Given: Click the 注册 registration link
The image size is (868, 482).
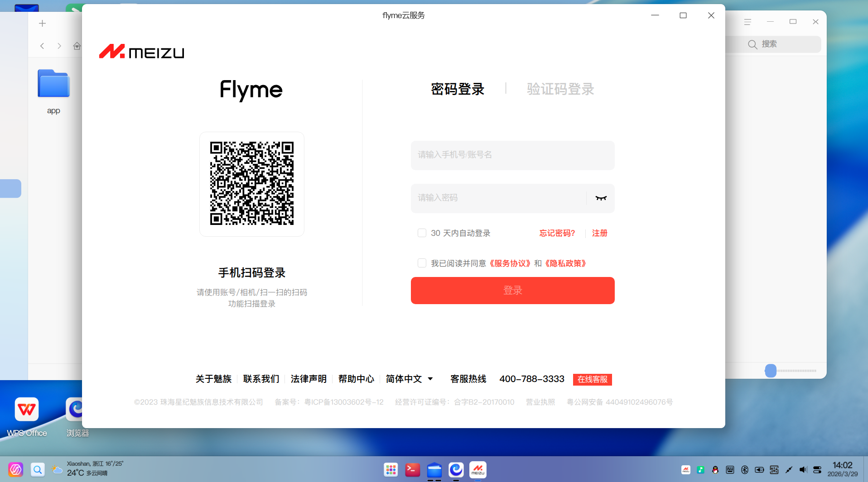Looking at the screenshot, I should [x=599, y=233].
